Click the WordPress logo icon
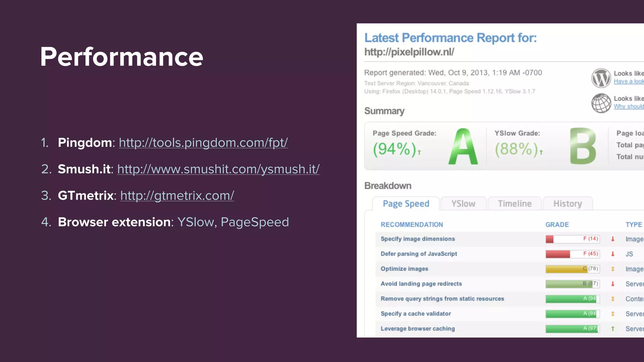The image size is (644, 362). pyautogui.click(x=601, y=78)
